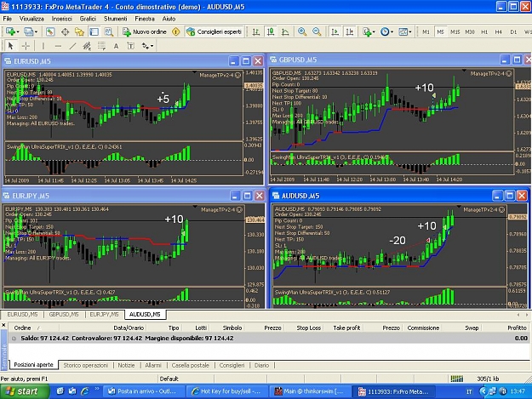
Task: Maximize the EURJPY,M5 chart window
Action: tap(247, 196)
